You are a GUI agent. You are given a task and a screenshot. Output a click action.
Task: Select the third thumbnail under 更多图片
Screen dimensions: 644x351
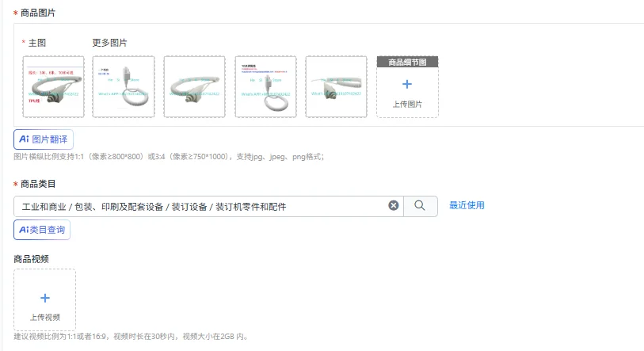[265, 86]
